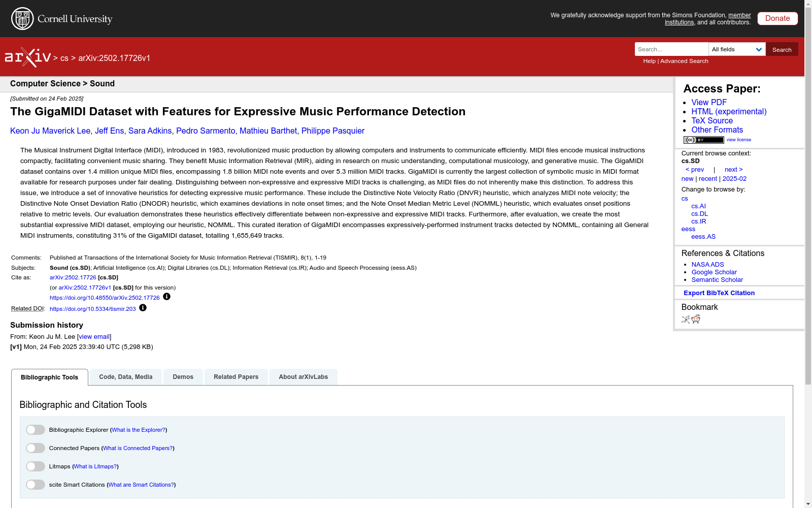812x508 pixels.
Task: Open NASA ADS citations link
Action: [707, 265]
